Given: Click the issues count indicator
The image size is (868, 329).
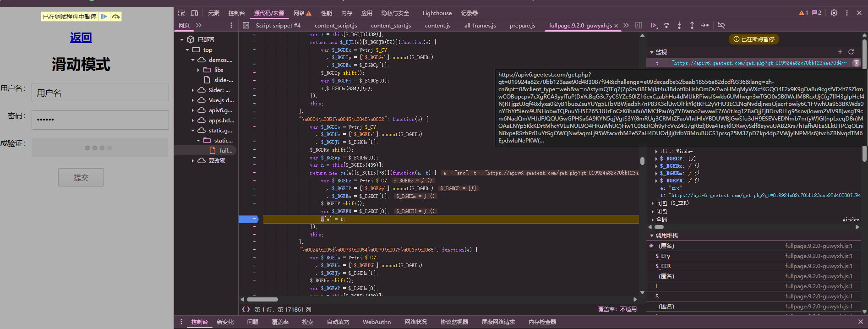Looking at the screenshot, I should tap(817, 13).
